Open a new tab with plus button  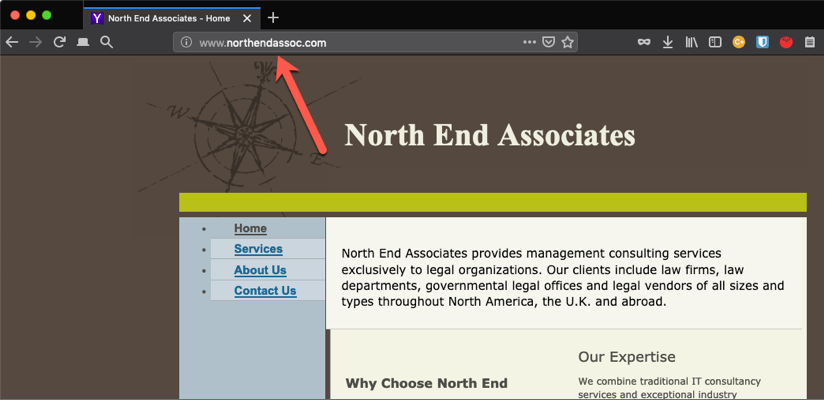tap(273, 18)
